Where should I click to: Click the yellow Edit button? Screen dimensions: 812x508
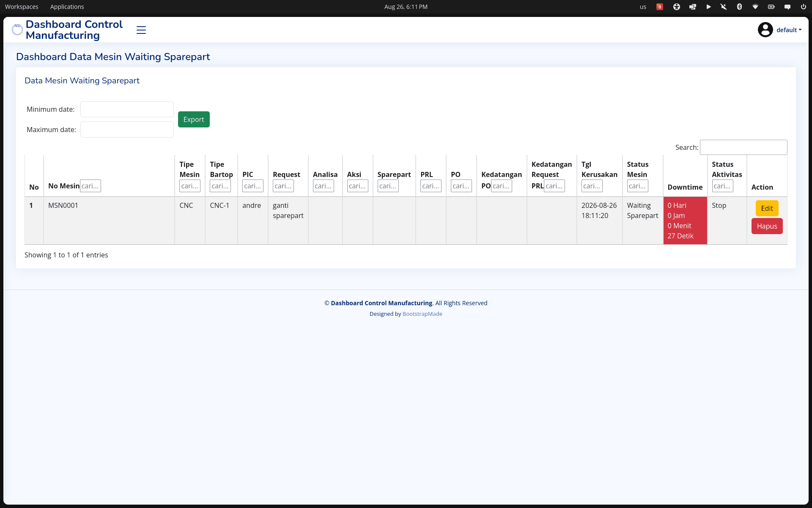pyautogui.click(x=767, y=208)
